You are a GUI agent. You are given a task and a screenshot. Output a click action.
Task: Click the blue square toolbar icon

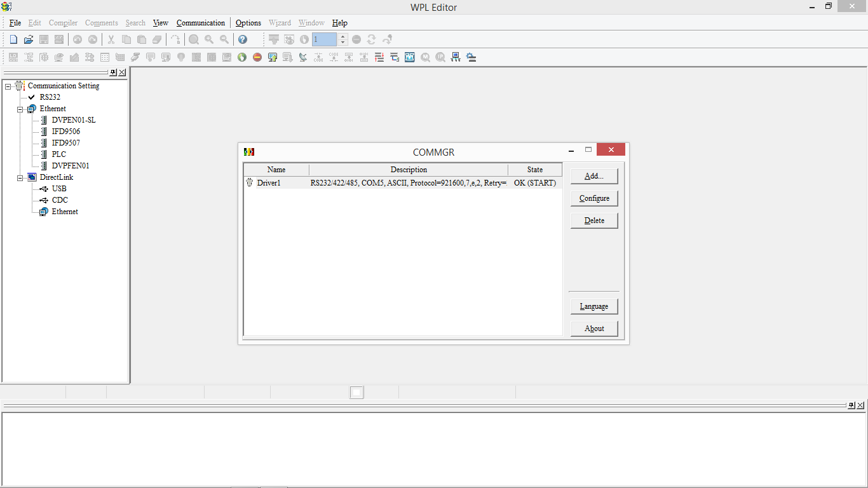(x=410, y=57)
